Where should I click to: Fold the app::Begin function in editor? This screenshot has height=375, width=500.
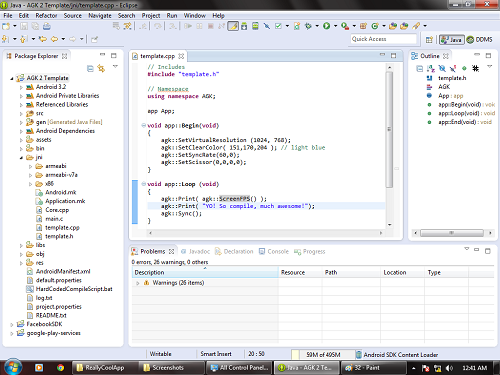click(x=143, y=125)
